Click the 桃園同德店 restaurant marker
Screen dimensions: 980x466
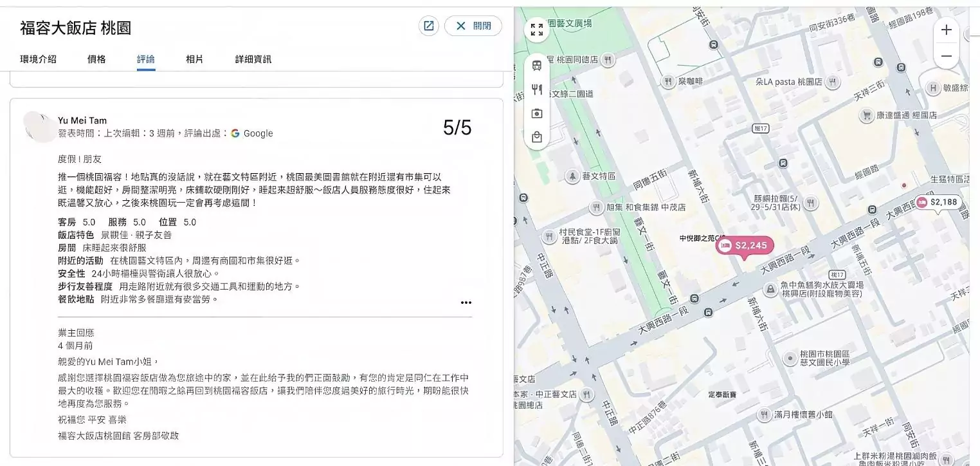pyautogui.click(x=608, y=59)
